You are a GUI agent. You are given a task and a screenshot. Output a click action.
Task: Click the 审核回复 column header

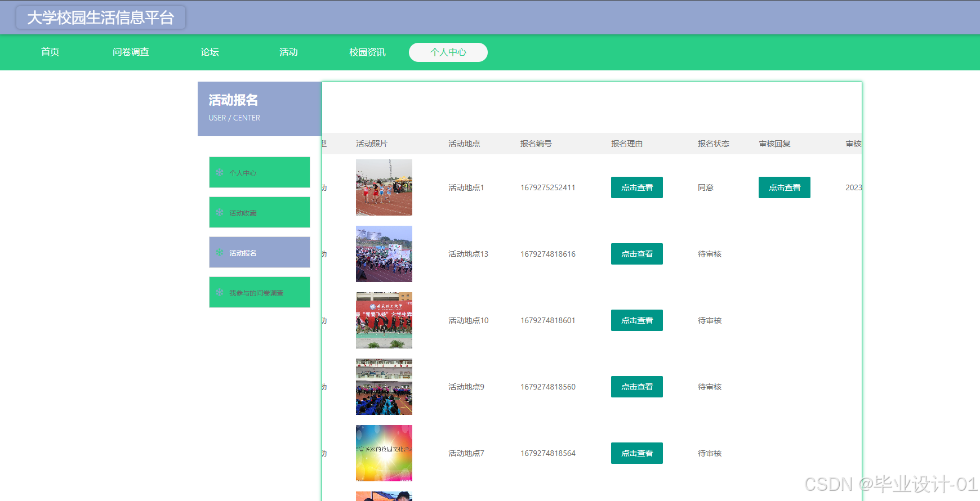[x=774, y=144]
